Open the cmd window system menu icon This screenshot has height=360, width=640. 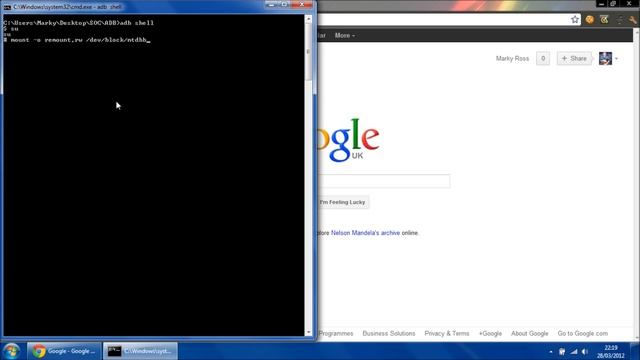[7, 7]
